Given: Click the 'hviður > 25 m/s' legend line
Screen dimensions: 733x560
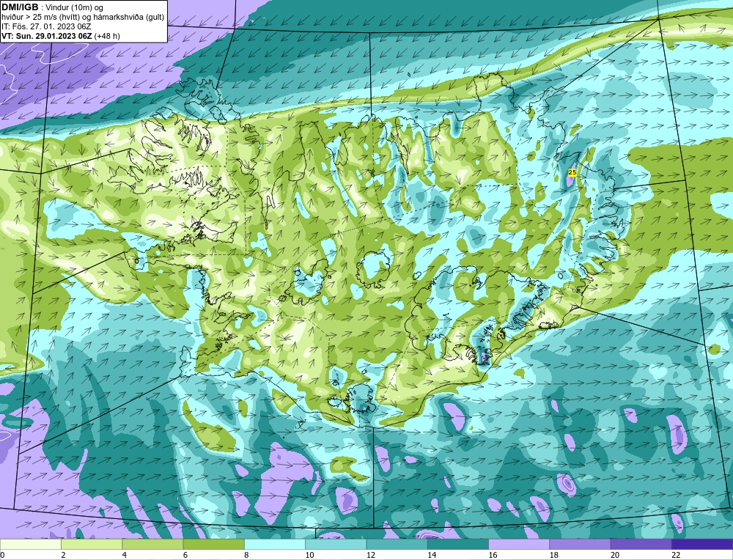Looking at the screenshot, I should (83, 18).
